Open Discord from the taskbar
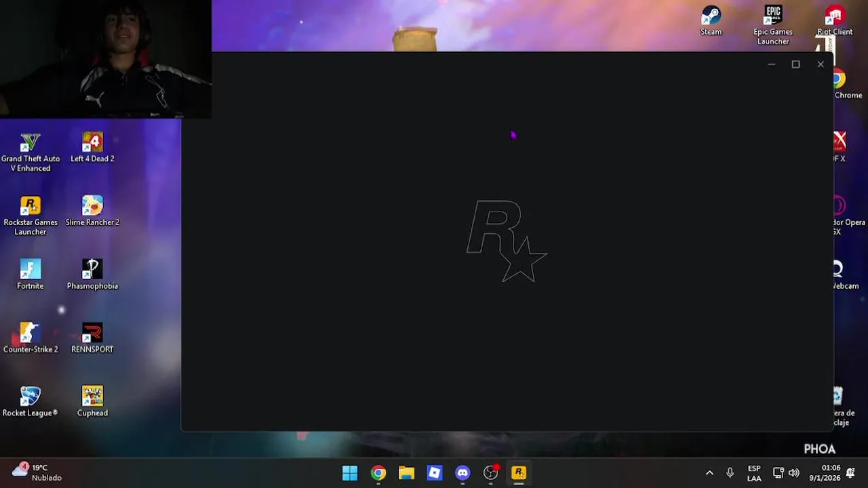Image resolution: width=868 pixels, height=488 pixels. pyautogui.click(x=462, y=472)
